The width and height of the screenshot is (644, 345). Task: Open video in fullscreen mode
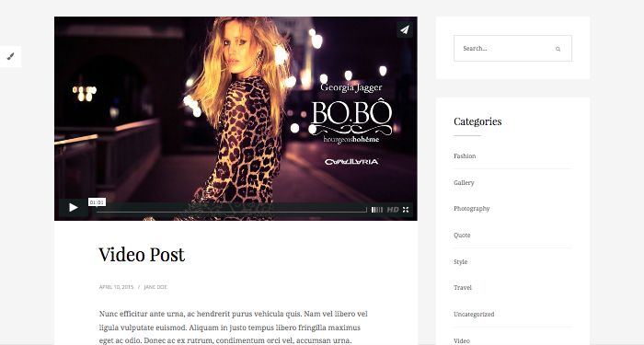coord(406,210)
